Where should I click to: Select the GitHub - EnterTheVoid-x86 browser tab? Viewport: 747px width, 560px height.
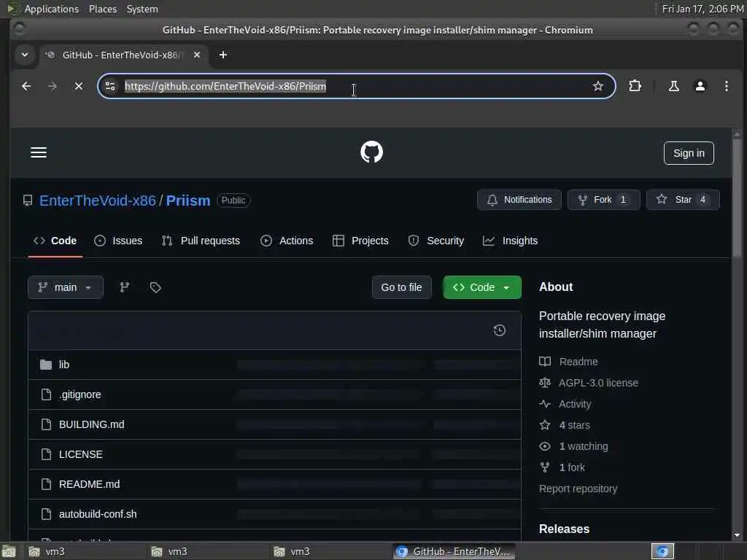point(123,55)
